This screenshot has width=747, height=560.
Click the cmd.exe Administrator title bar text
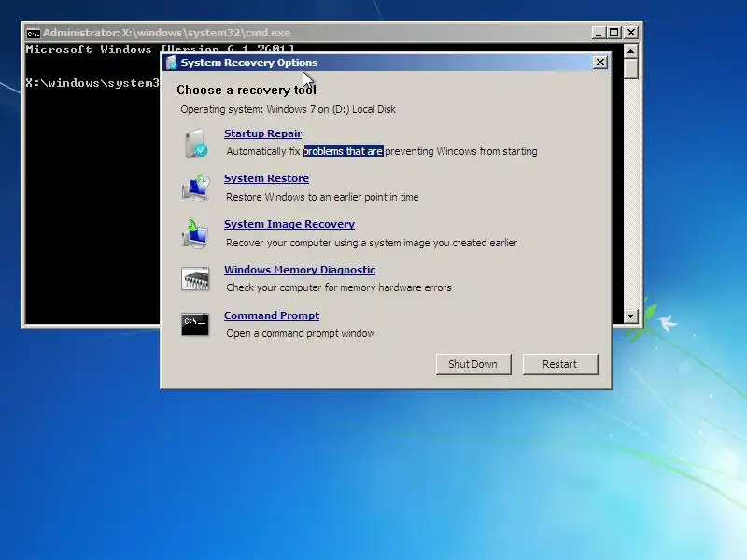[x=167, y=33]
